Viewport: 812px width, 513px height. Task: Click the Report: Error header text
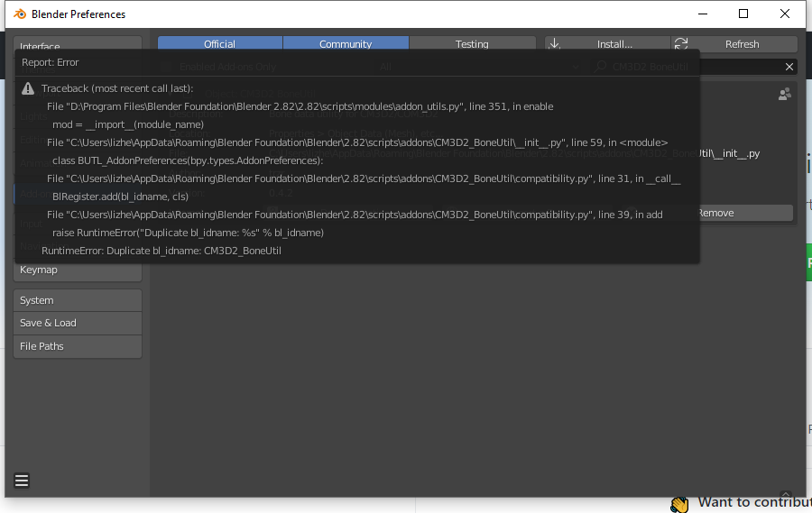51,62
